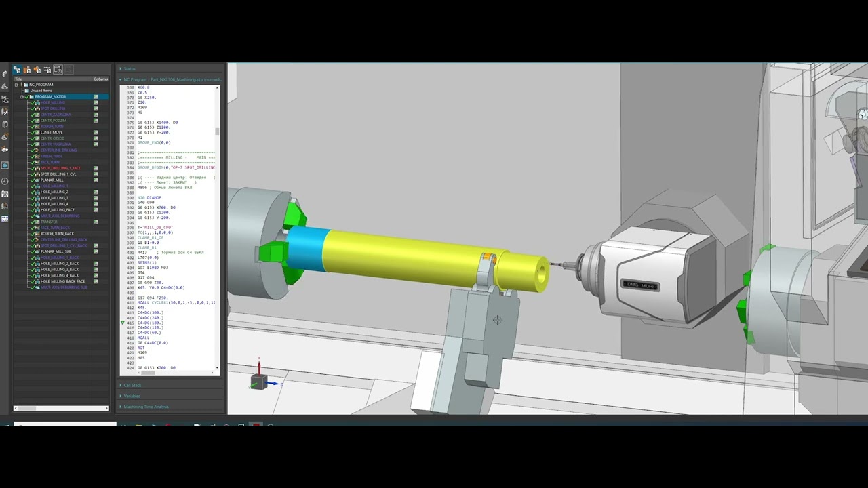The image size is (868, 488).
Task: Select the LUNET_MOVE operation
Action: [52, 132]
